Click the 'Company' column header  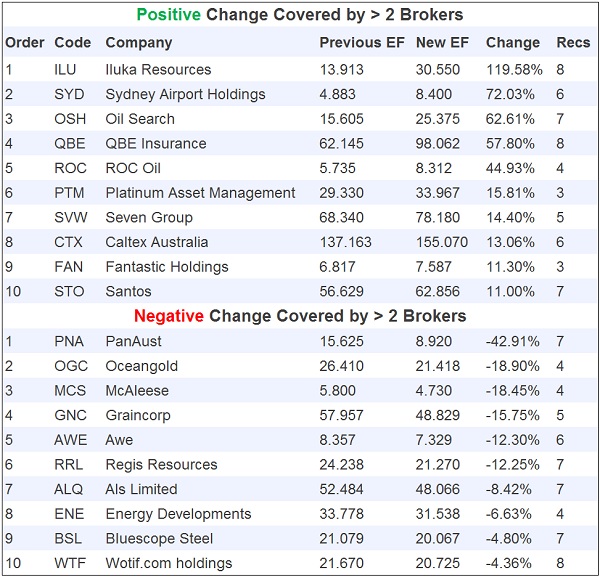(139, 43)
